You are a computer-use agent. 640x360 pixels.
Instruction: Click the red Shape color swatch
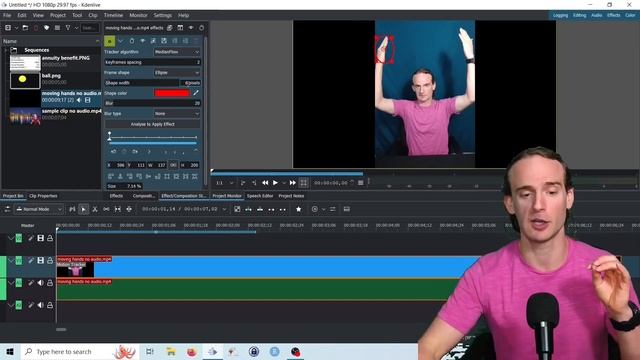(172, 93)
